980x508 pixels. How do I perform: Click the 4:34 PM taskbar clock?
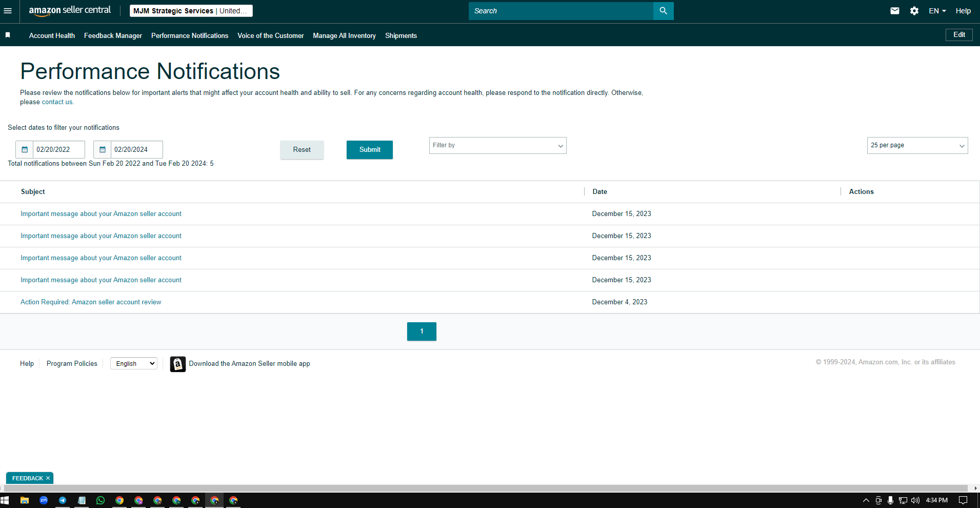936,500
